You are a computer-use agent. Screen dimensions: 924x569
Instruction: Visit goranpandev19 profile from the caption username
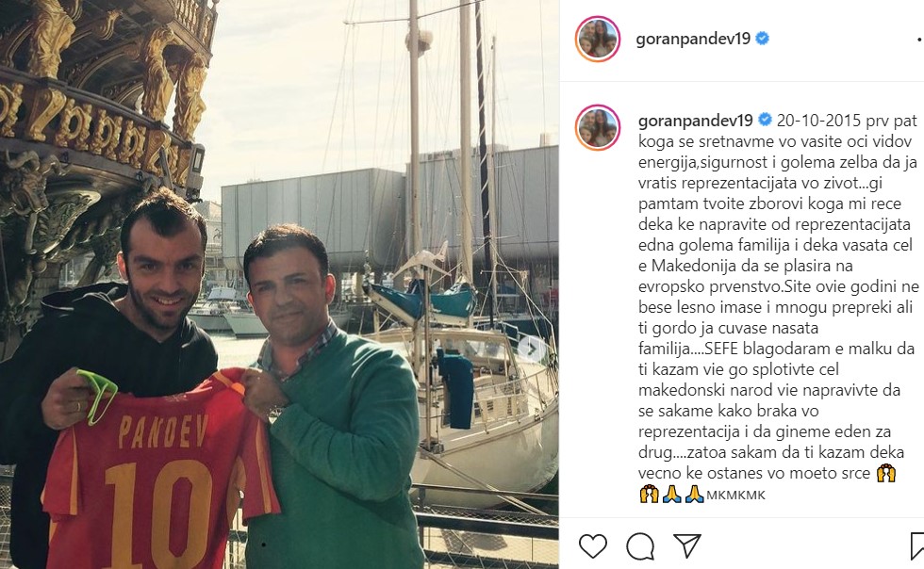pos(696,121)
